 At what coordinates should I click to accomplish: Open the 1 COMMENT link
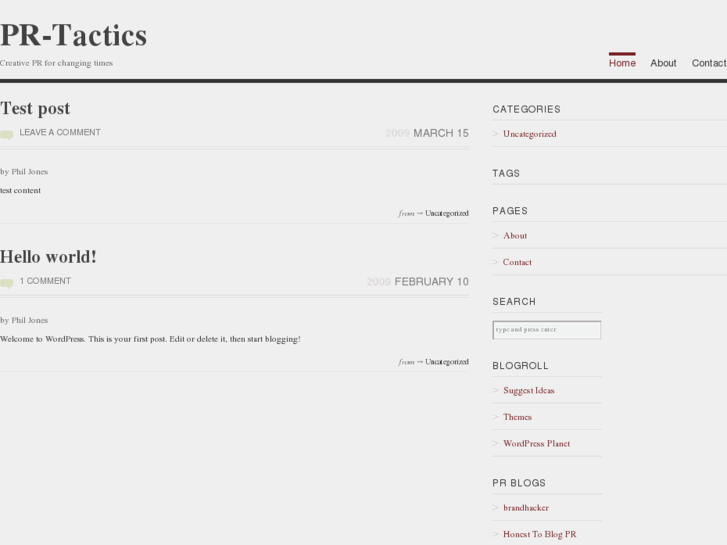click(45, 281)
